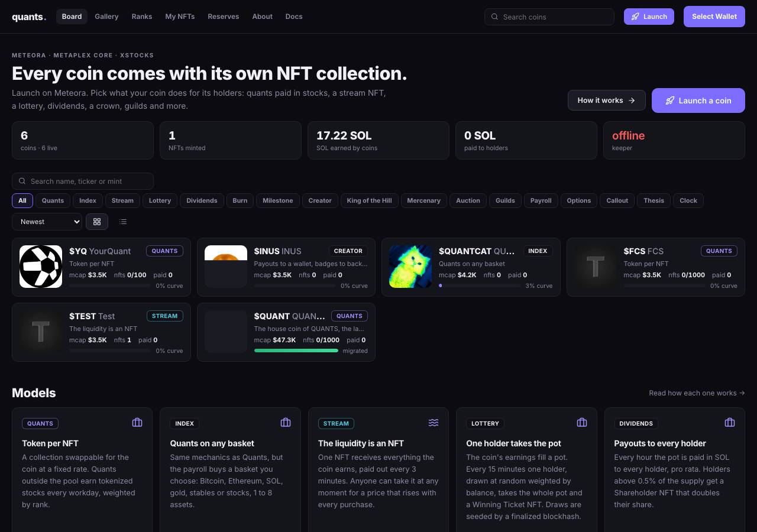Open the Docs page
The width and height of the screenshot is (757, 532).
coord(294,17)
